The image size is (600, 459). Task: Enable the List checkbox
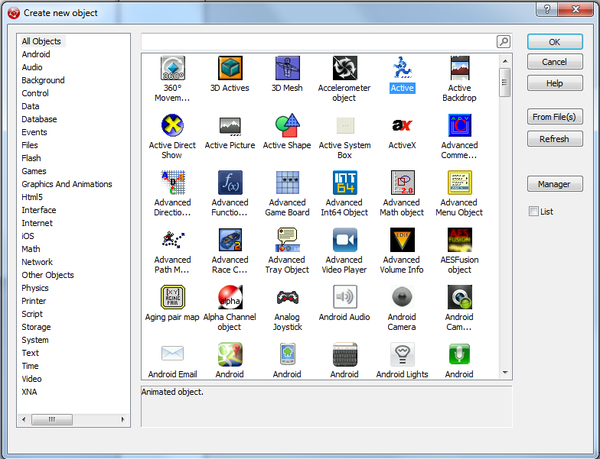coord(534,211)
